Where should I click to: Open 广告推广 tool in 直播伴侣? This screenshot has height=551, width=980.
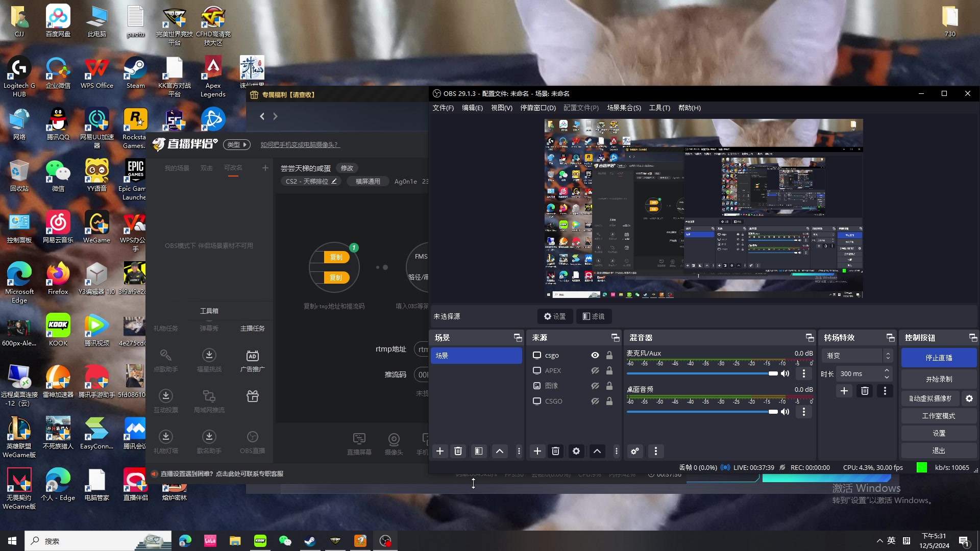(252, 360)
